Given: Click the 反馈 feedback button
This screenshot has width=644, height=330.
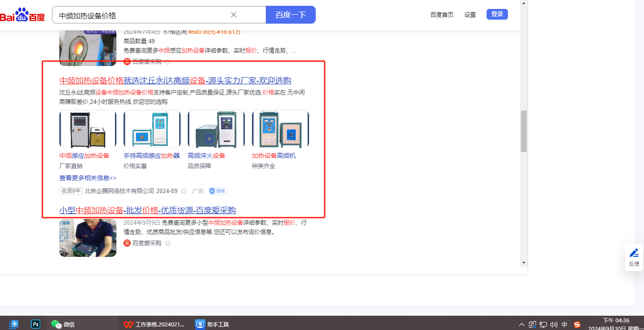Looking at the screenshot, I should pyautogui.click(x=634, y=258).
